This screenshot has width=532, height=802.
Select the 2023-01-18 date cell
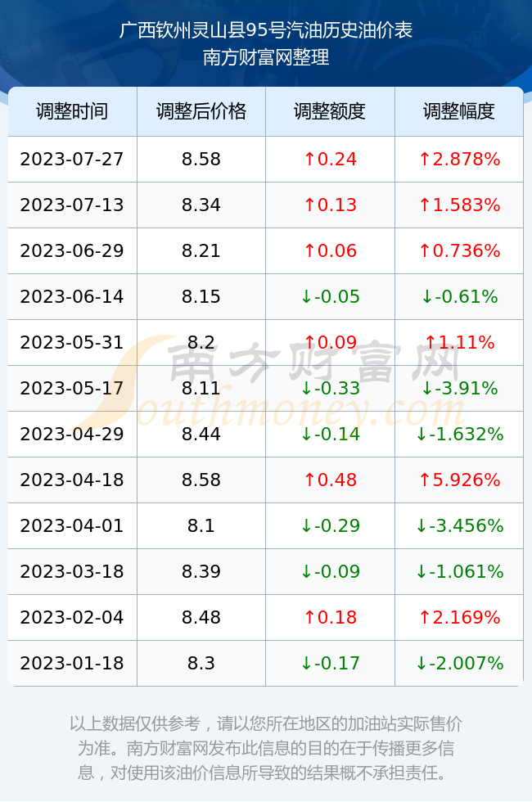point(72,664)
